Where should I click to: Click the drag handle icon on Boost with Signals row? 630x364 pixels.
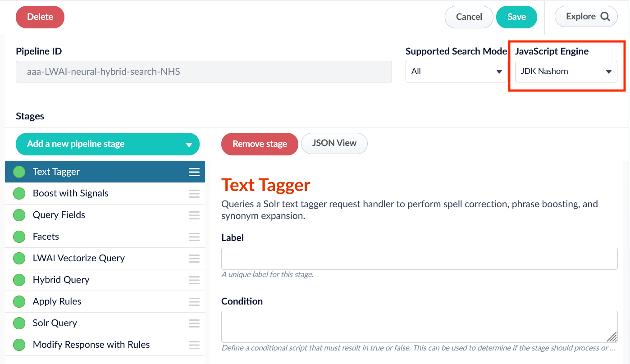194,194
